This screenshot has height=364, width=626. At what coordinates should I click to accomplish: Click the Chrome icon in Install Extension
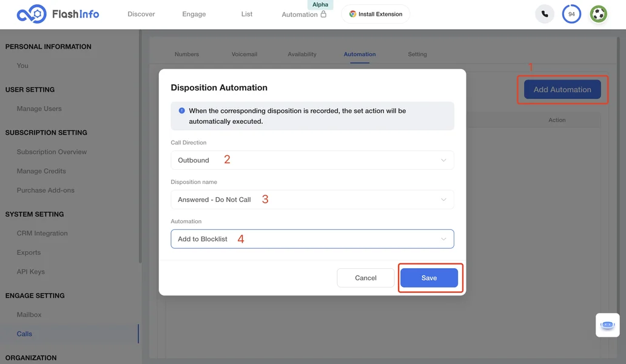(x=352, y=14)
